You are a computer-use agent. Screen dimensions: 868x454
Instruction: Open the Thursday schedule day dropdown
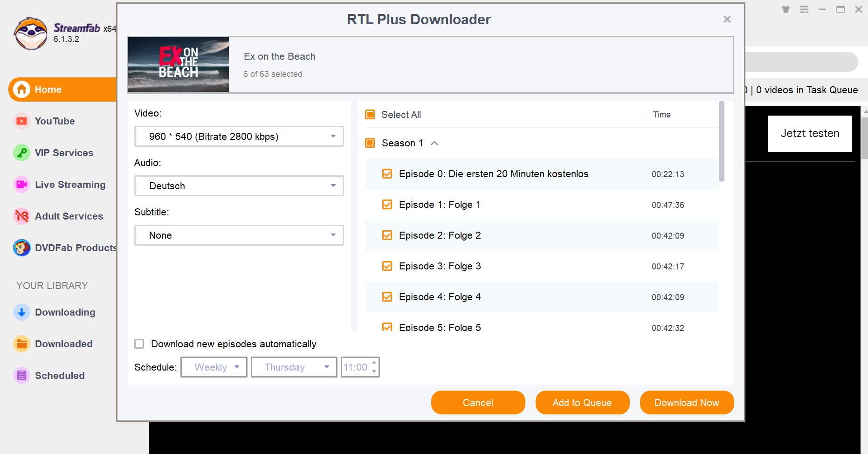(x=294, y=367)
